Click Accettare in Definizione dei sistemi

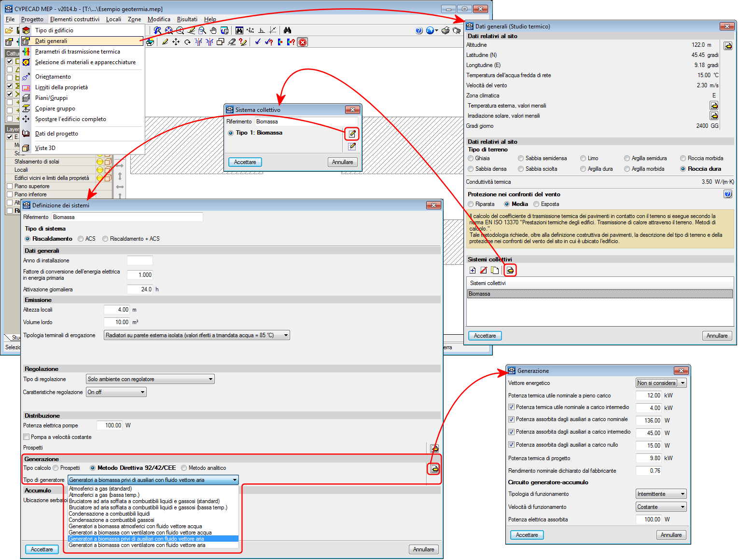click(42, 549)
